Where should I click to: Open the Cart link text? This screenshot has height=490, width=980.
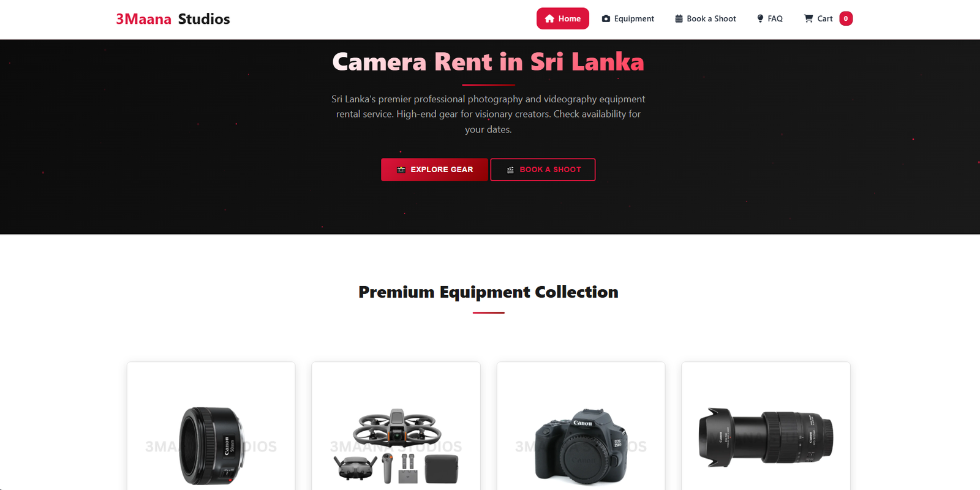(824, 19)
